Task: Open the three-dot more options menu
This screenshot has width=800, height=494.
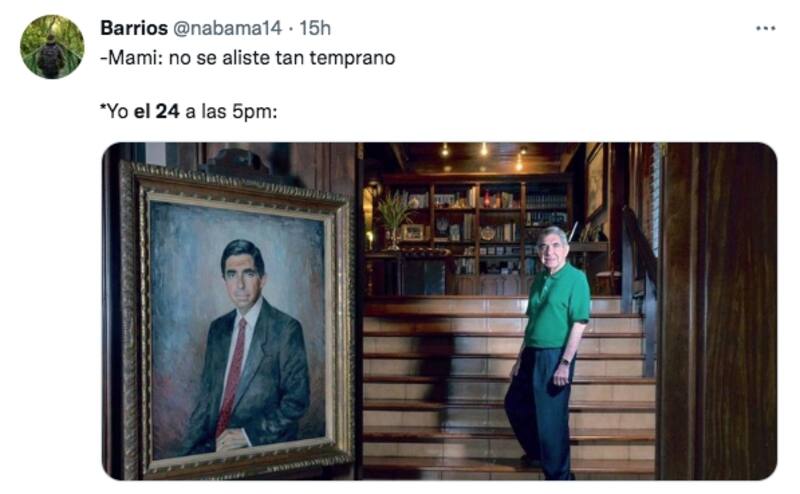Action: click(765, 28)
